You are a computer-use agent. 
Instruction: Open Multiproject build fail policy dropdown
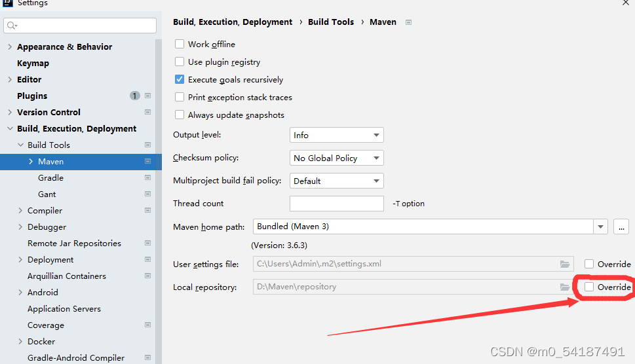coord(337,181)
